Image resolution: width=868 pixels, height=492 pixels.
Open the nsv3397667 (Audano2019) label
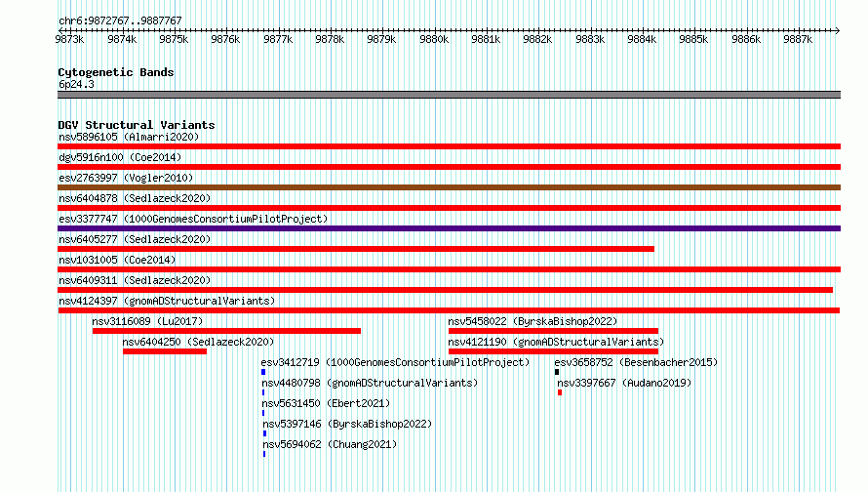(x=624, y=383)
